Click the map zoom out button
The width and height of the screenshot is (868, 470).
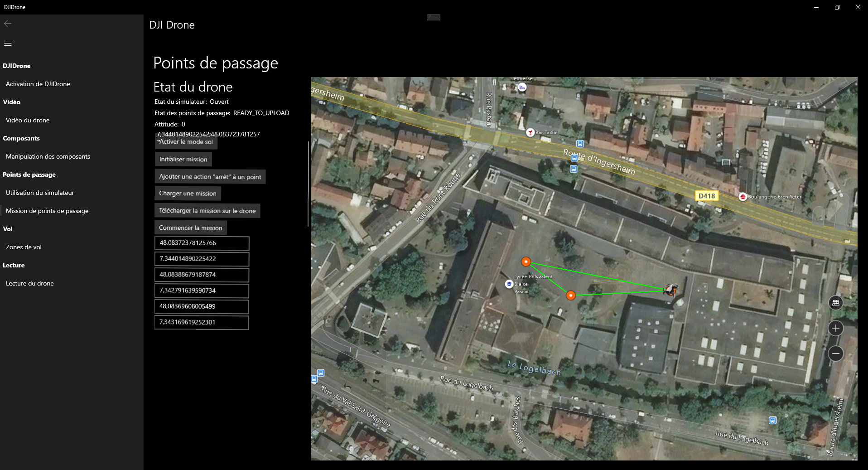click(x=835, y=353)
